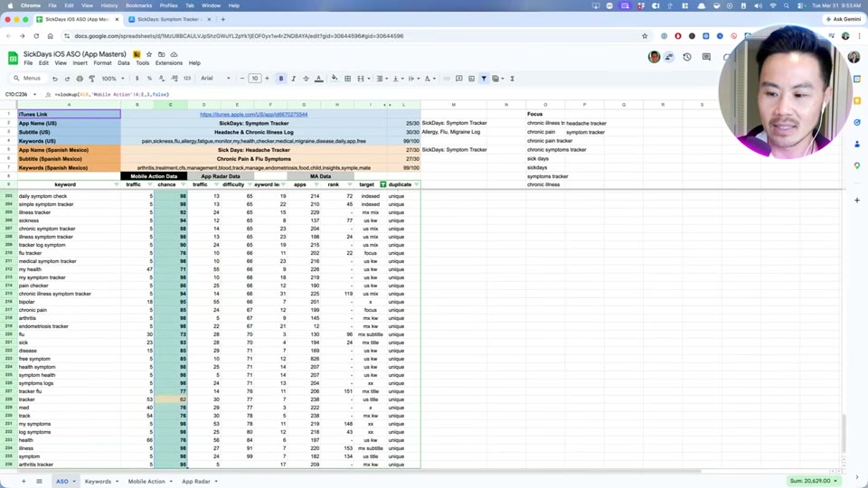Viewport: 868px width, 488px height.
Task: Print the spreadsheet using the printer icon
Action: point(80,79)
